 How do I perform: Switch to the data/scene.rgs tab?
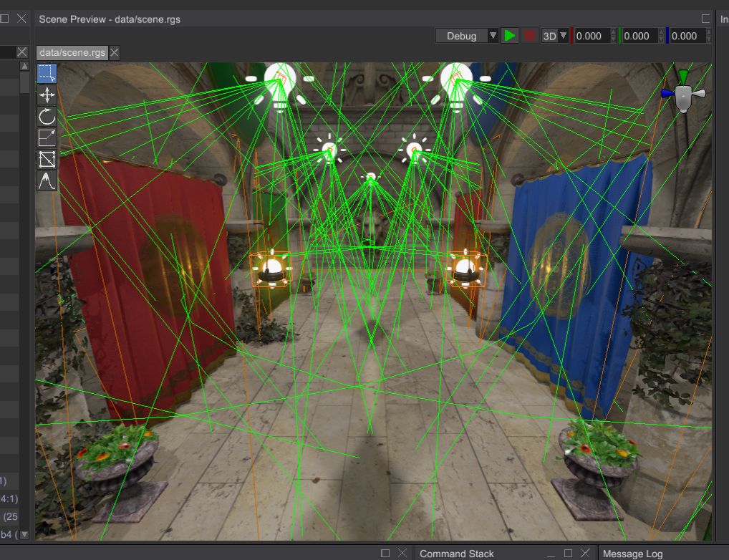point(72,52)
